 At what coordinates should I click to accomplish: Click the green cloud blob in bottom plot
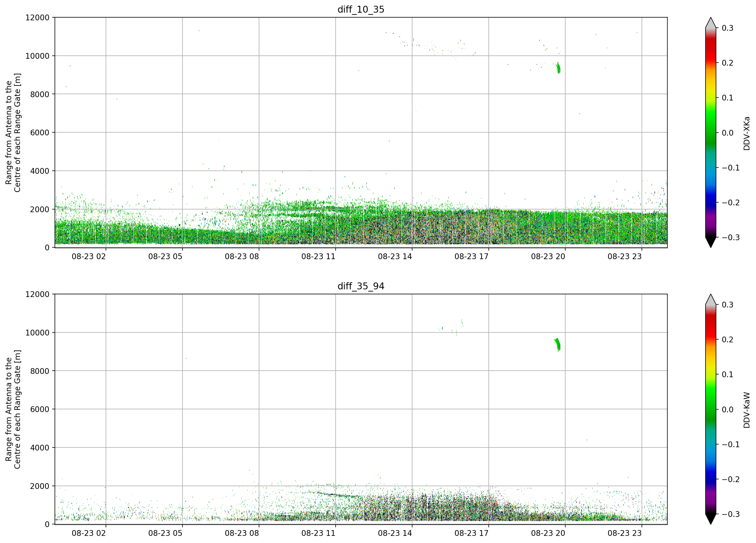click(x=558, y=345)
